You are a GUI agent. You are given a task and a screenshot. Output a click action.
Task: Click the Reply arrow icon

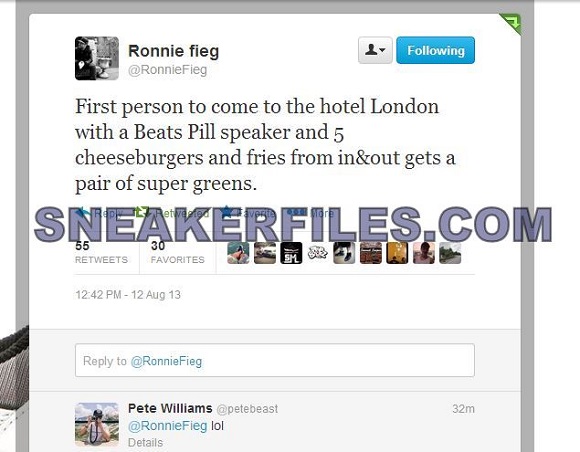pos(82,212)
